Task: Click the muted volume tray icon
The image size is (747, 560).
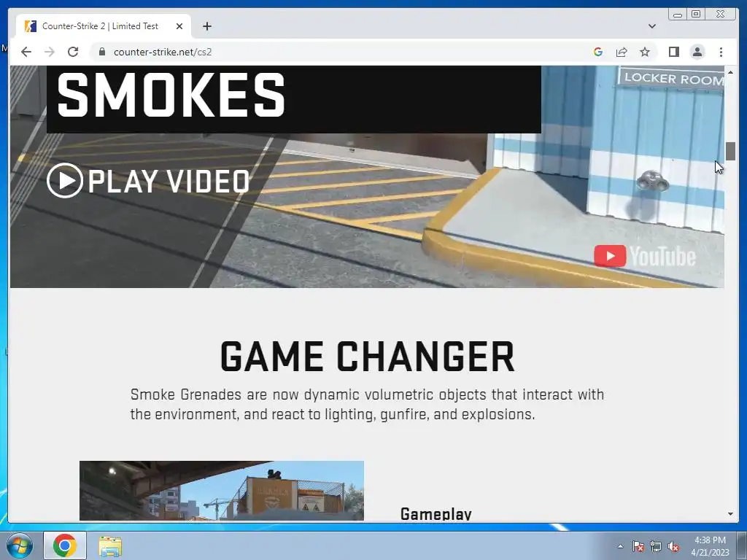Action: tap(673, 546)
